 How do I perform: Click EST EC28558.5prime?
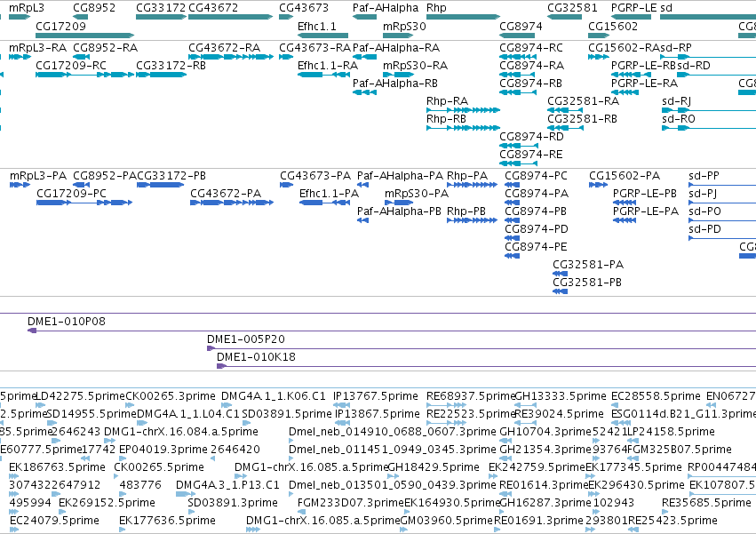pyautogui.click(x=656, y=396)
